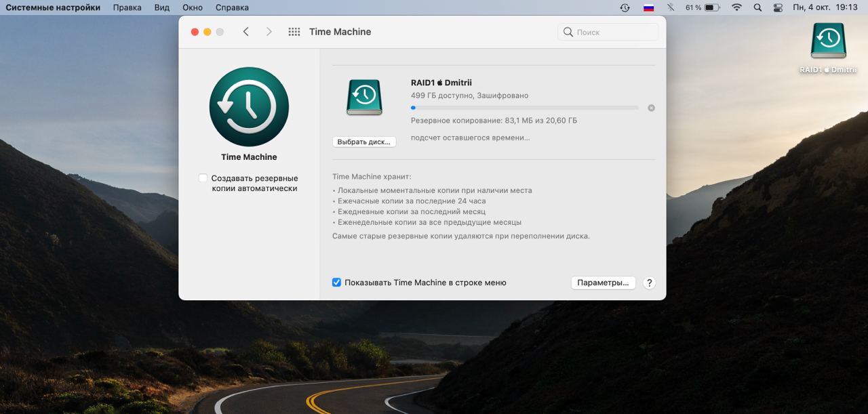Open the 'Параметры…' button
The image size is (868, 414).
pos(603,283)
